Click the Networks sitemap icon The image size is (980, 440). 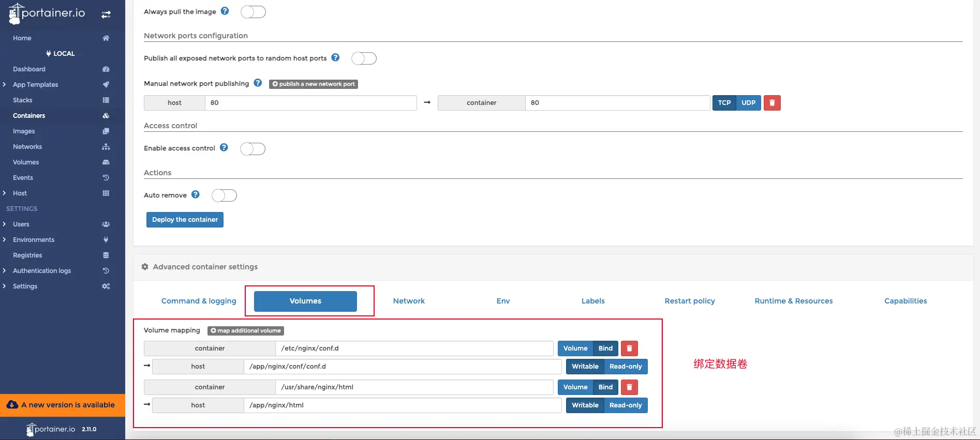106,147
